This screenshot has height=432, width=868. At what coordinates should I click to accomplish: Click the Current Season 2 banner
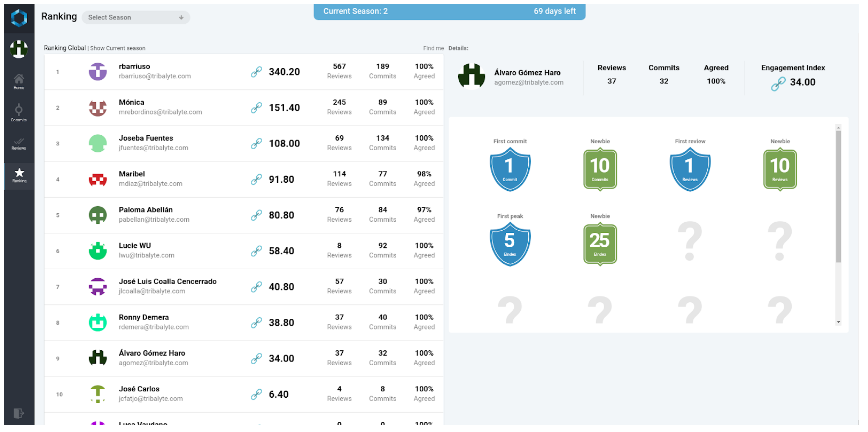449,11
